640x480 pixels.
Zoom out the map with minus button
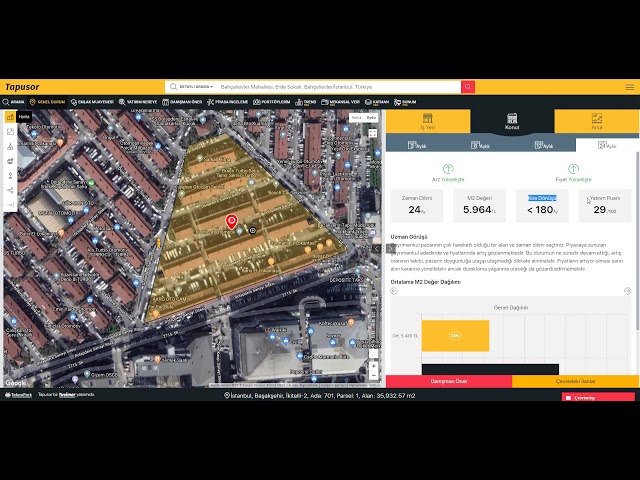pyautogui.click(x=373, y=375)
